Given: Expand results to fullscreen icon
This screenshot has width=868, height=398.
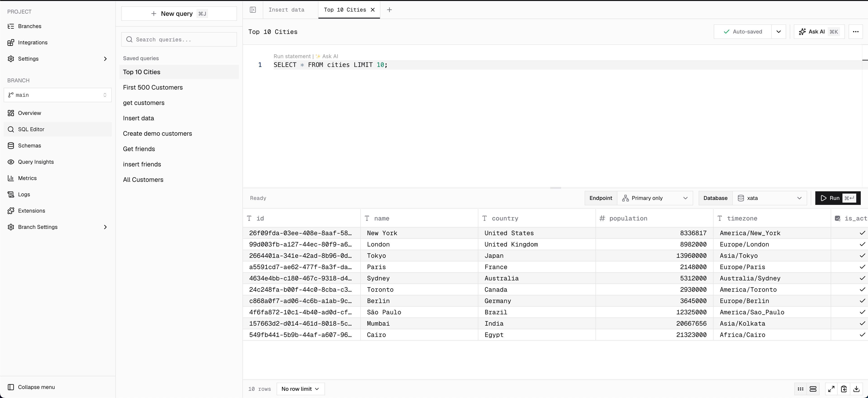Looking at the screenshot, I should [831, 389].
